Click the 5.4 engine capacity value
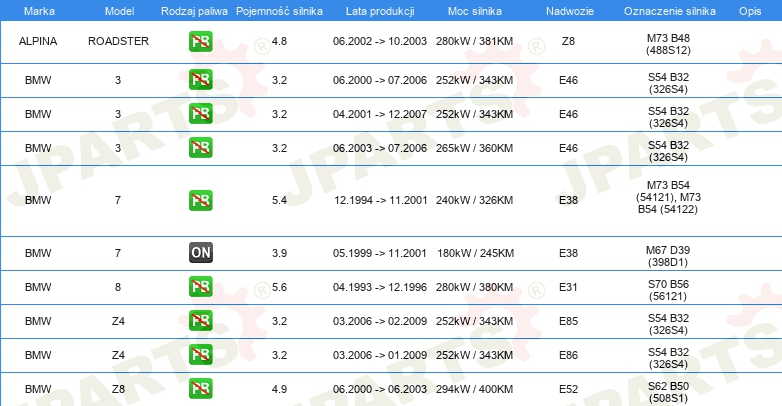Viewport: 782px width, 406px height. click(x=279, y=201)
